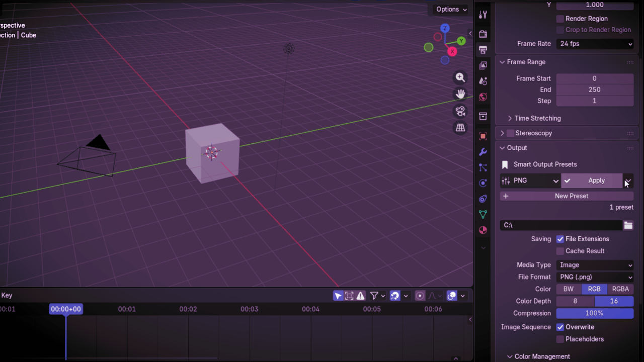
Task: Open the timeline Key menu
Action: click(x=7, y=296)
